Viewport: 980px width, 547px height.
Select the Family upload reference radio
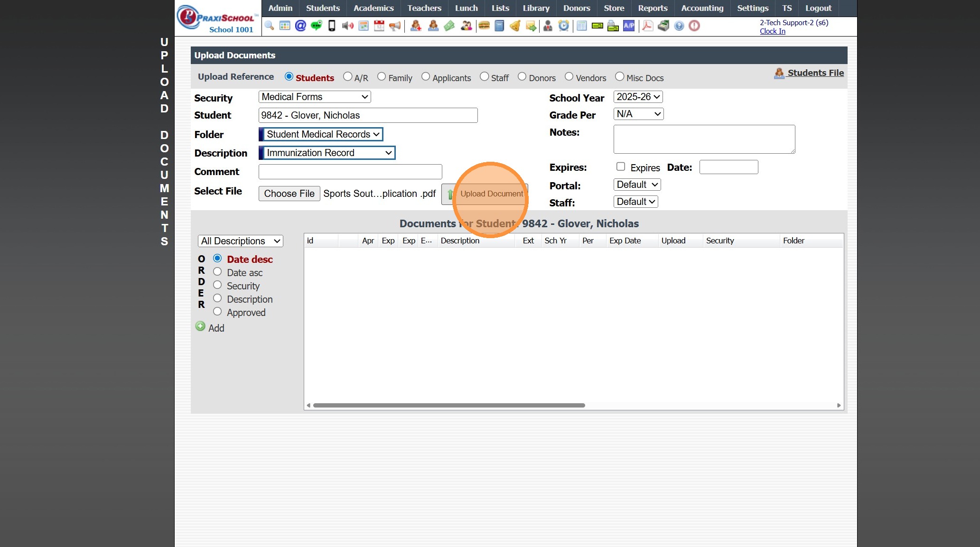coord(382,76)
